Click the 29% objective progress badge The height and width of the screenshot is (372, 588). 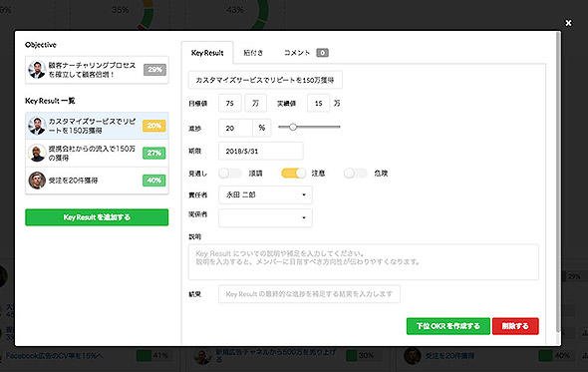tap(154, 70)
